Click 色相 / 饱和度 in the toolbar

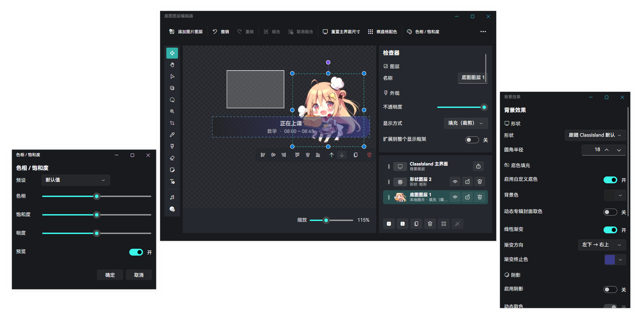[x=423, y=32]
